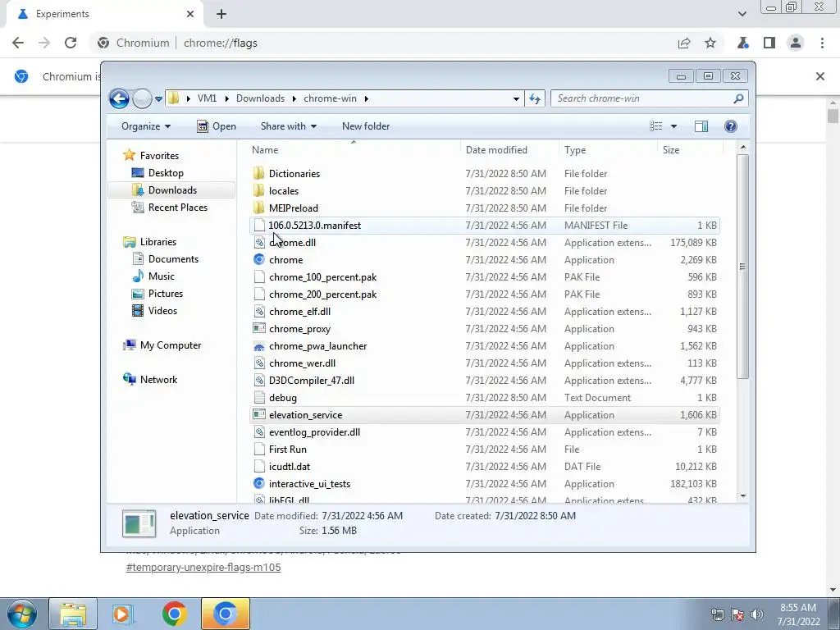
Task: Open the #temporary-unexpire-flags-m105 link
Action: pyautogui.click(x=203, y=568)
